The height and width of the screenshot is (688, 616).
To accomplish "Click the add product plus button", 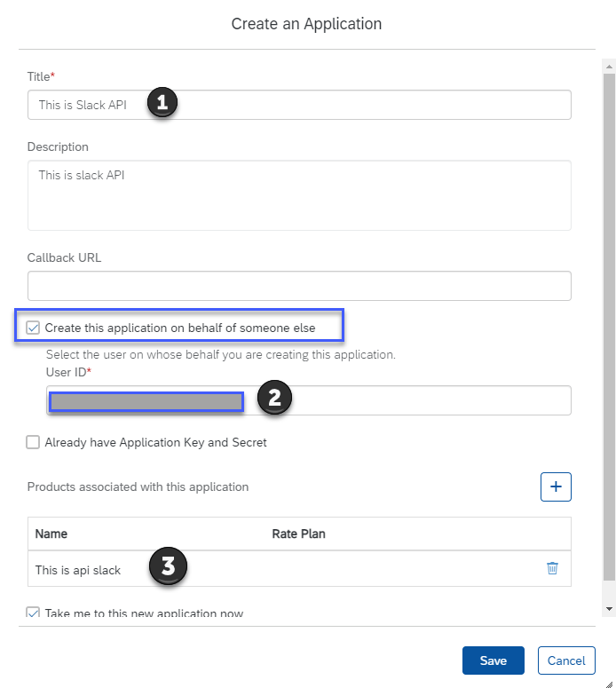I will 556,486.
